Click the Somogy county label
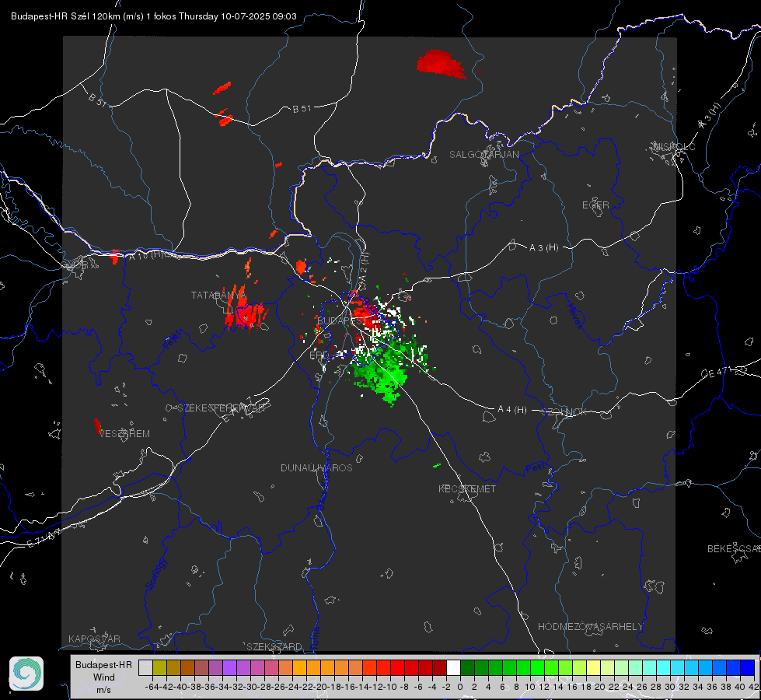This screenshot has width=761, height=700. (155, 575)
